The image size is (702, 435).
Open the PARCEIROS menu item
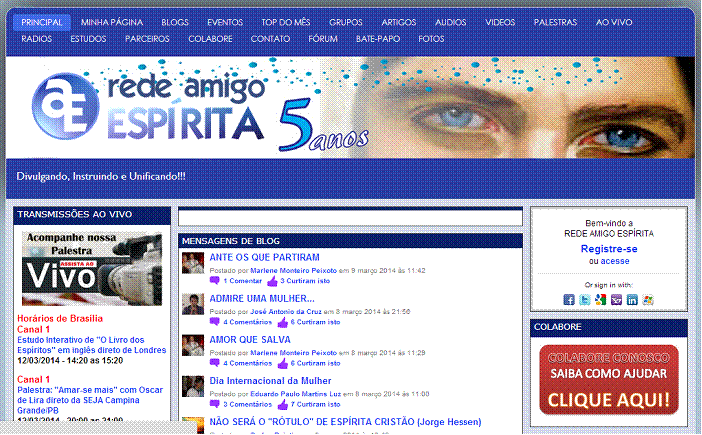pos(147,39)
